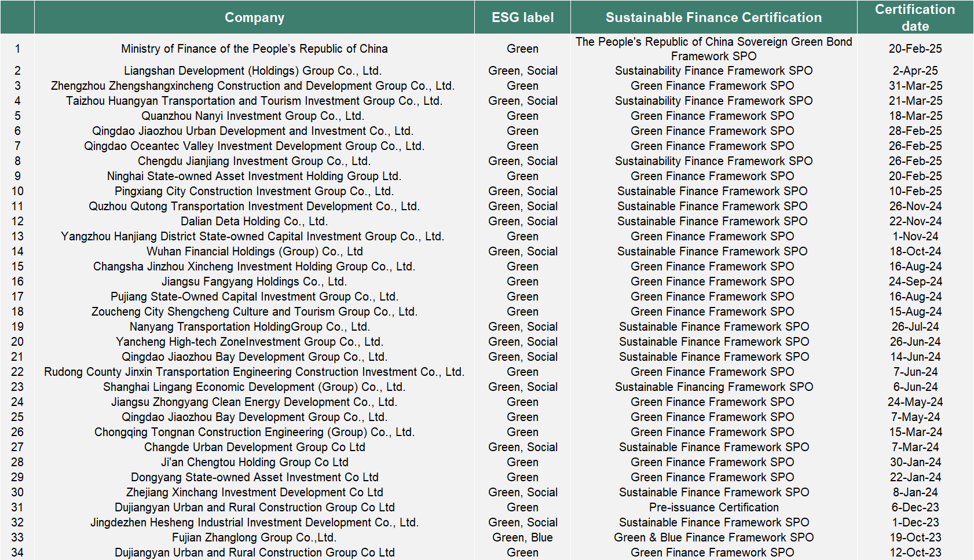Select Yancheng High-tech ZoneInvestment Group Co., Ltd.
Screen dimensions: 974x560
[250, 342]
